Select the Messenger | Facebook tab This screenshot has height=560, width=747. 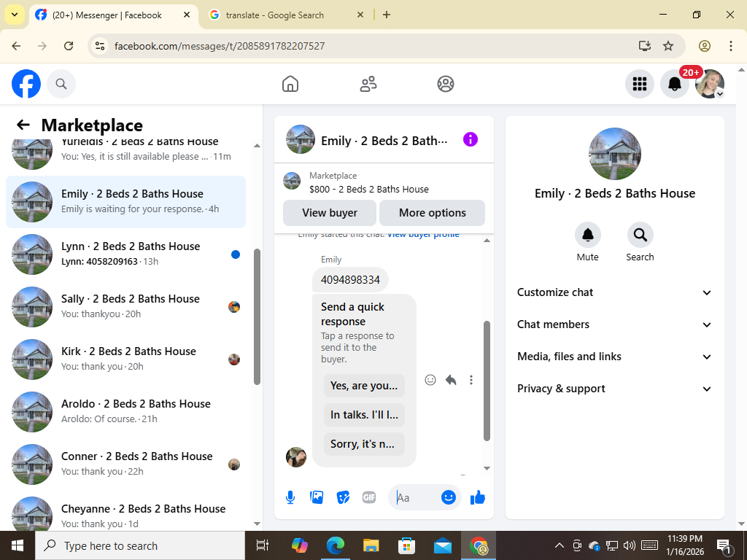(x=113, y=15)
